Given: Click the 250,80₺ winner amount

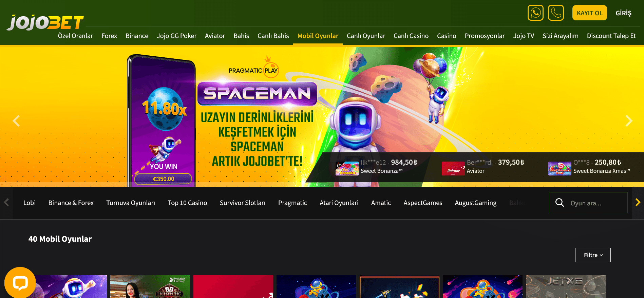Looking at the screenshot, I should pos(608,162).
